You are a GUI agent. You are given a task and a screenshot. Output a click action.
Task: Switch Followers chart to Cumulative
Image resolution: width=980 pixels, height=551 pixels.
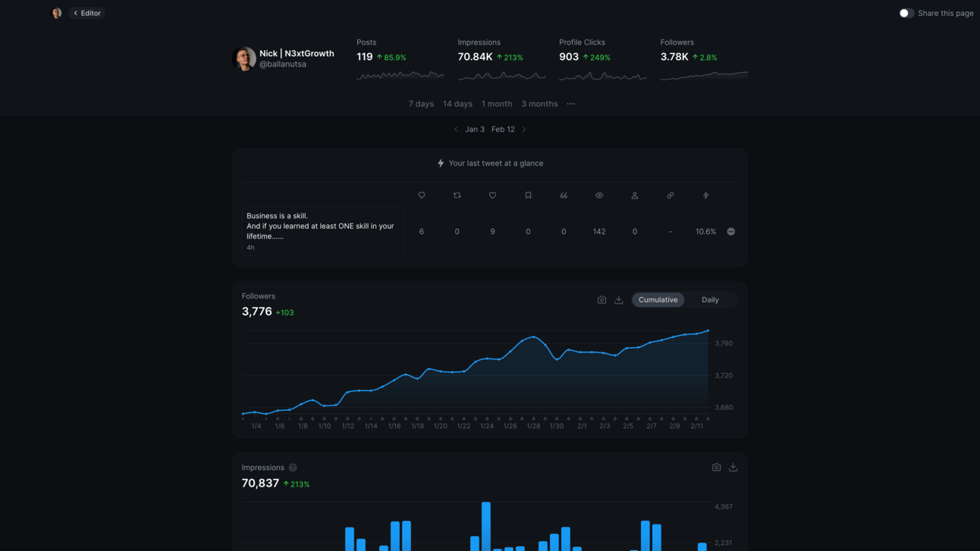click(x=658, y=300)
